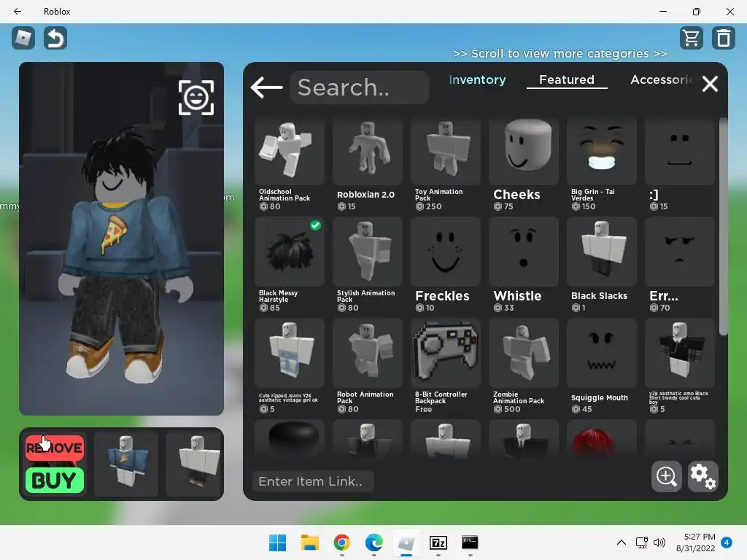Open the Roblox menu icon
Screen dimensions: 747x560
(23, 38)
